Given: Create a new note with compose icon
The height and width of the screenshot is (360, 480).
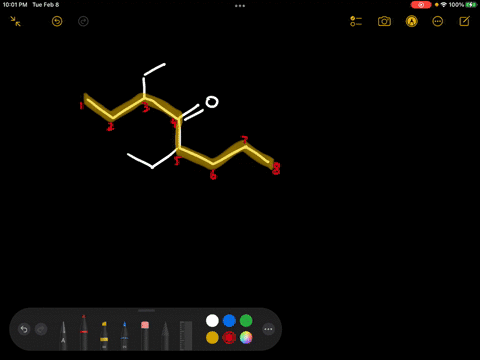Looking at the screenshot, I should (465, 21).
